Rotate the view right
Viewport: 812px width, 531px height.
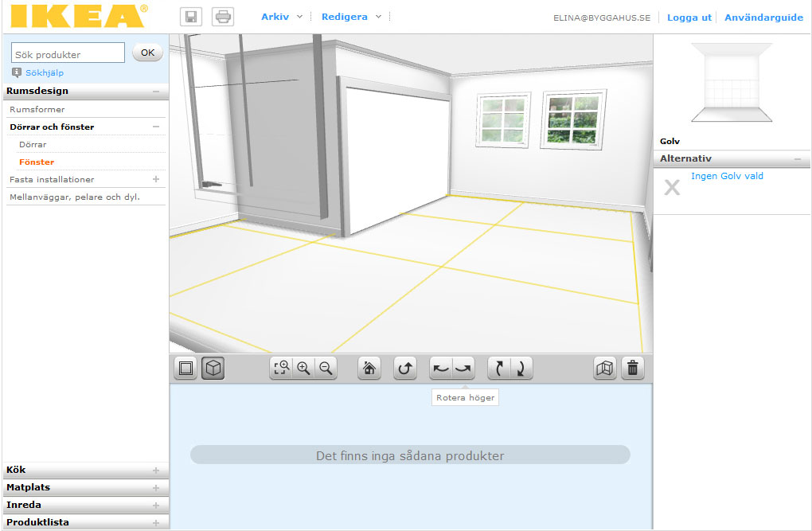click(x=463, y=369)
